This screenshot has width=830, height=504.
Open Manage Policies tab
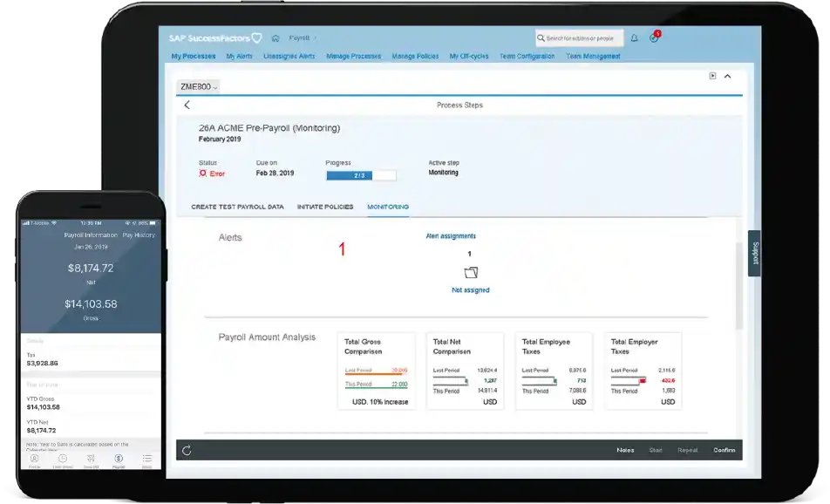pos(415,56)
